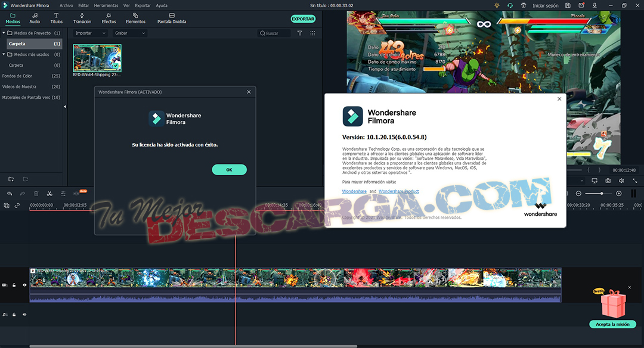Open the Grabar dropdown
This screenshot has width=644, height=348.
130,33
